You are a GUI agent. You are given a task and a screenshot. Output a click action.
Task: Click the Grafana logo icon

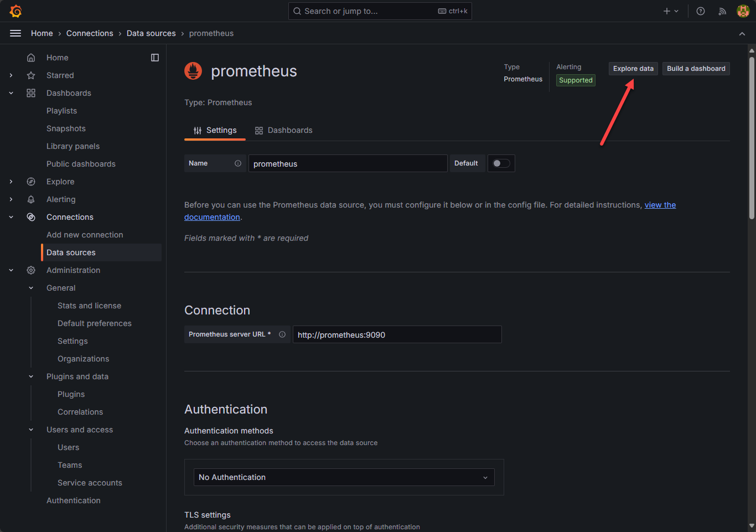coord(15,11)
